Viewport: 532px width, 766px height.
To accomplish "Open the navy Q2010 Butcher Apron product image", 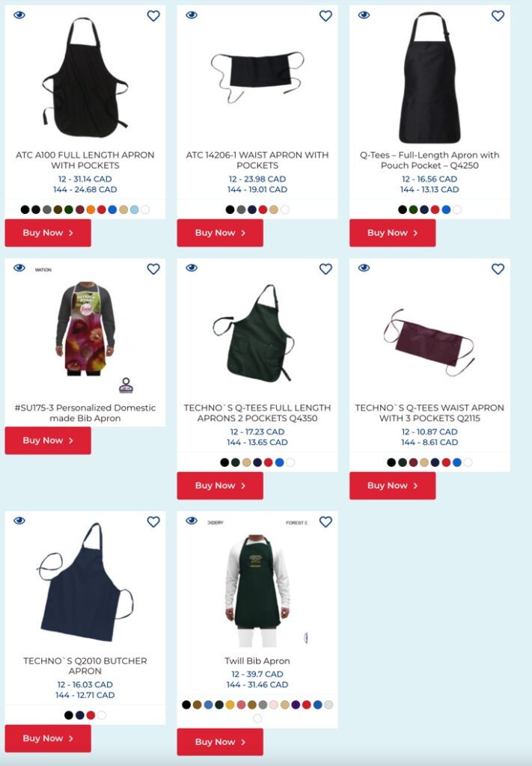I will point(85,582).
